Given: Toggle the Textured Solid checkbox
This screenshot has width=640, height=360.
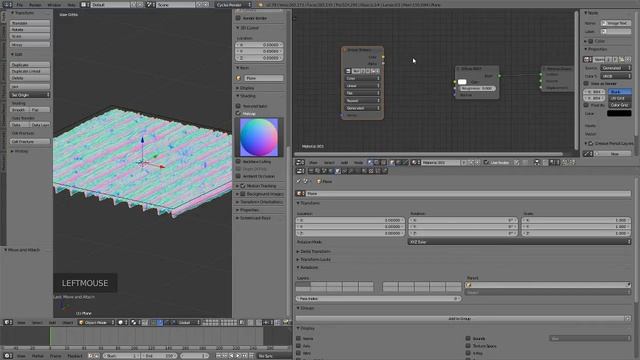Looking at the screenshot, I should click(238, 106).
